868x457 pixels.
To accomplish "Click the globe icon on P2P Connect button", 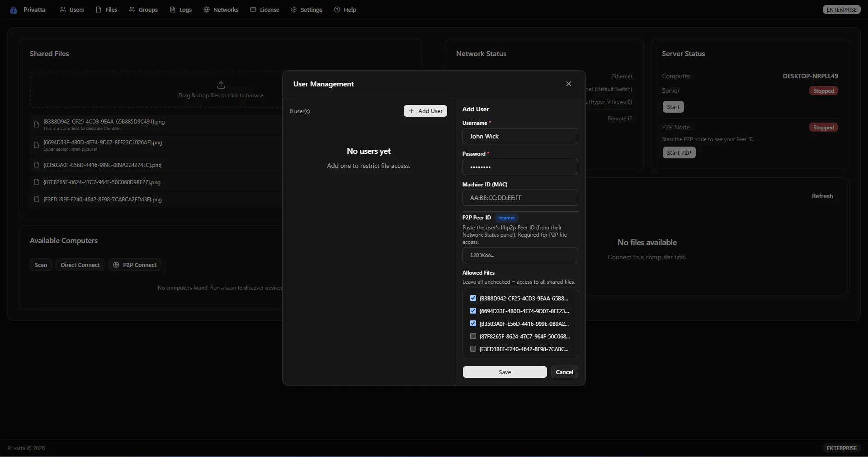I will coord(116,265).
